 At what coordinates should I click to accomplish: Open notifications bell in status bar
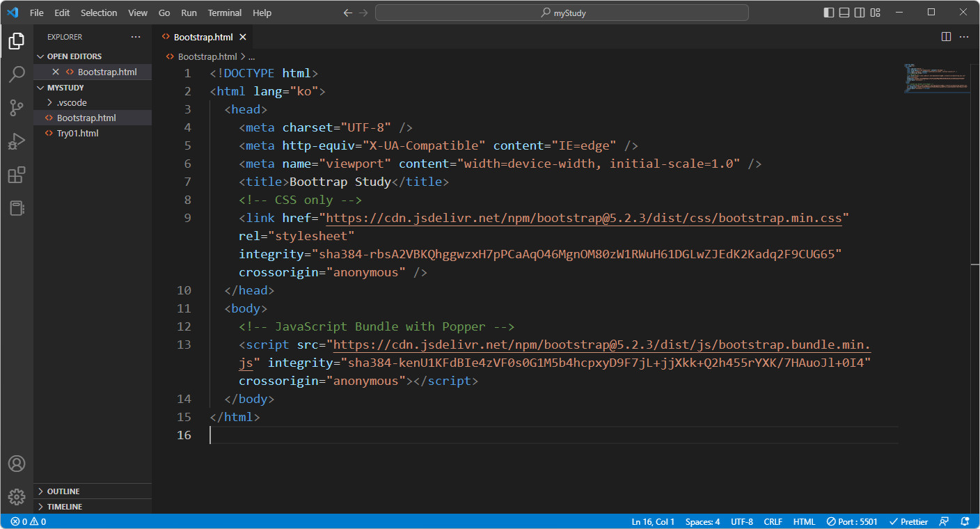(965, 521)
